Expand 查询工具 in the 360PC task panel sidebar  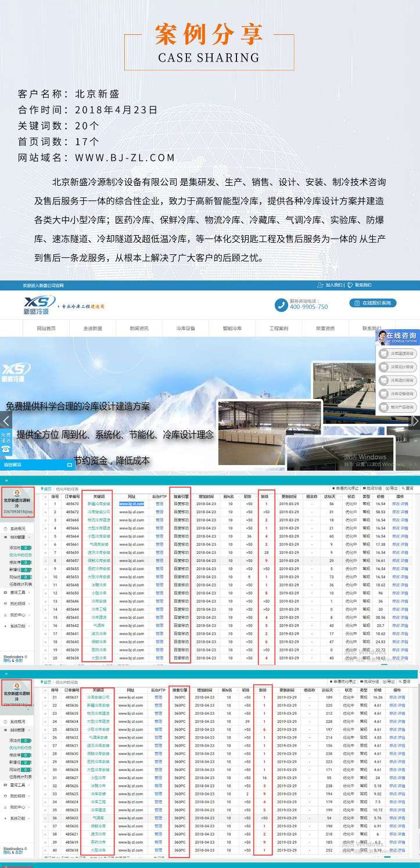click(17, 785)
